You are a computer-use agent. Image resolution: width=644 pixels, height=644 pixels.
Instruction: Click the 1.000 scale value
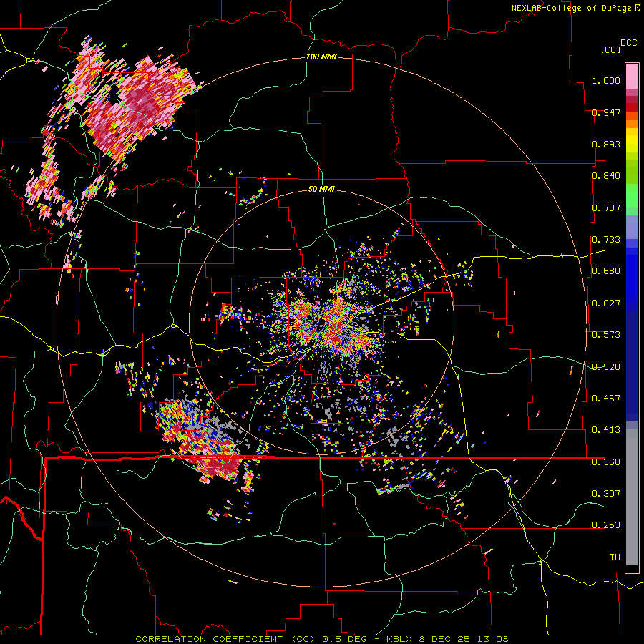(606, 80)
